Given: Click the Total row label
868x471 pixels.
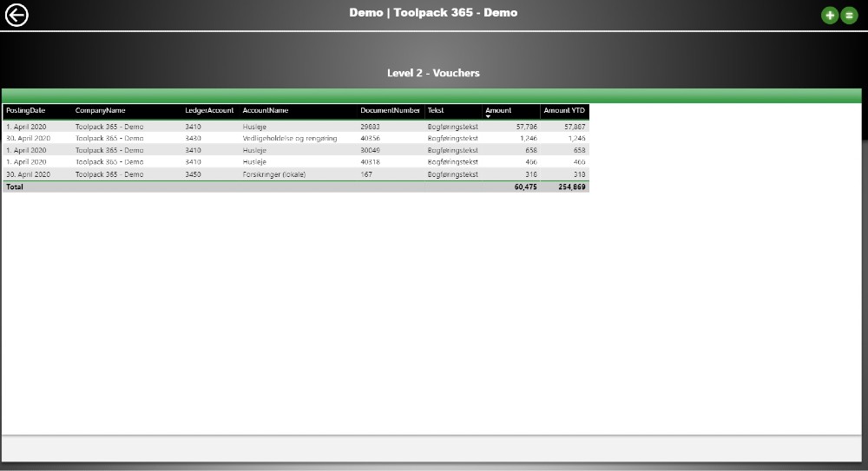Looking at the screenshot, I should click(16, 186).
